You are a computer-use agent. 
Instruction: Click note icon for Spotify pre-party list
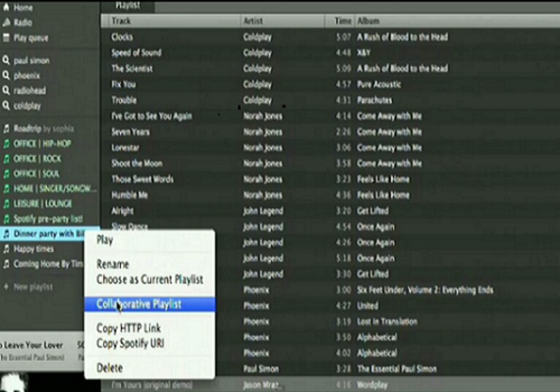click(x=6, y=218)
